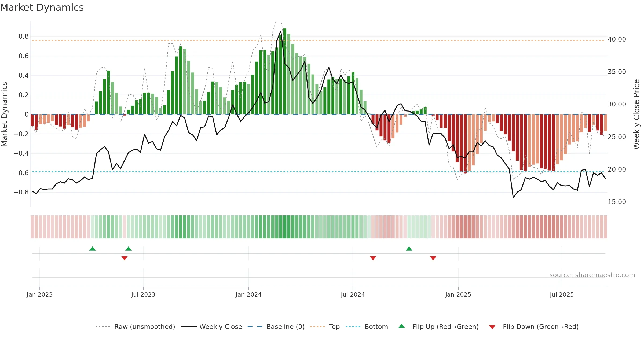This screenshot has width=644, height=362.
Task: Click the 15.00 price axis label
Action: tap(617, 202)
